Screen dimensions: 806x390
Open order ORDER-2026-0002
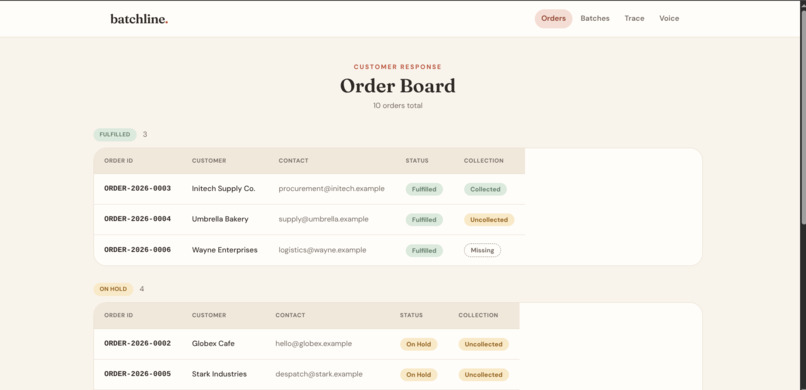coord(137,343)
